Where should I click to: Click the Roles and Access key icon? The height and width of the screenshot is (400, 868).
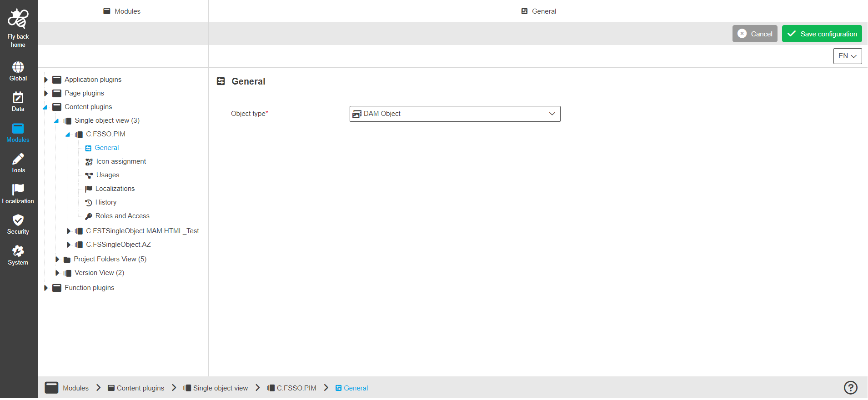[x=89, y=216]
